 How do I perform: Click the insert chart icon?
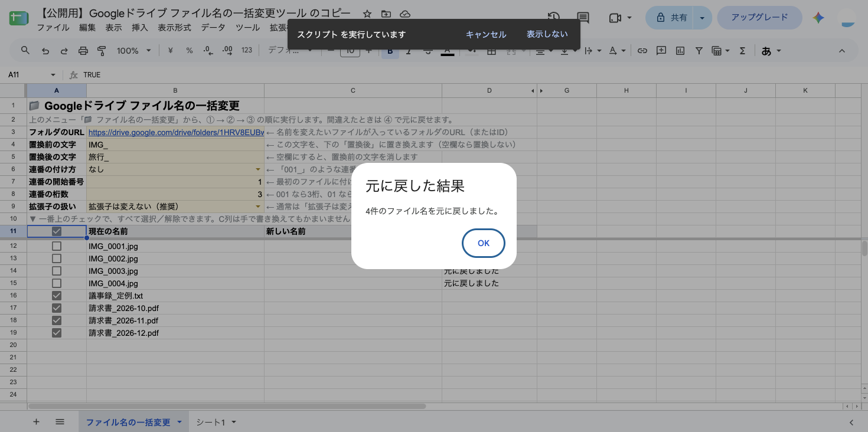click(680, 51)
